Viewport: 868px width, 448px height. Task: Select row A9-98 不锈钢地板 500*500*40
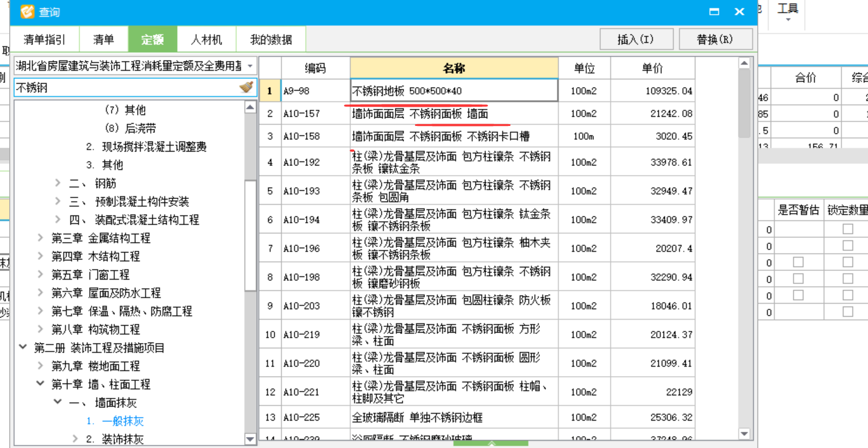(477, 91)
